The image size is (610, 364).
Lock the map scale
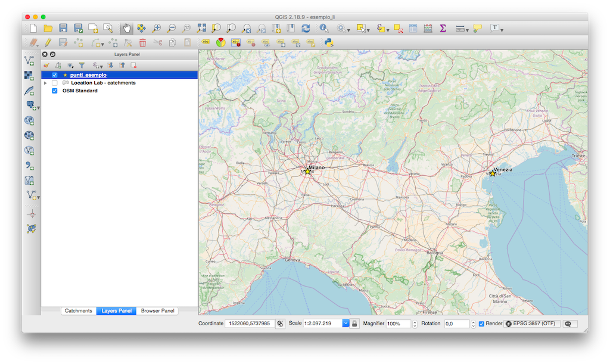pos(354,323)
